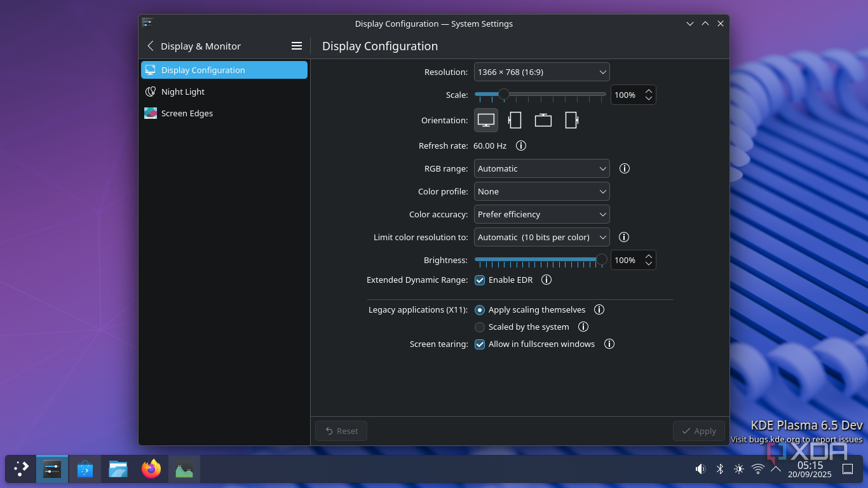868x488 pixels.
Task: Open the Color profile dropdown
Action: (542, 191)
